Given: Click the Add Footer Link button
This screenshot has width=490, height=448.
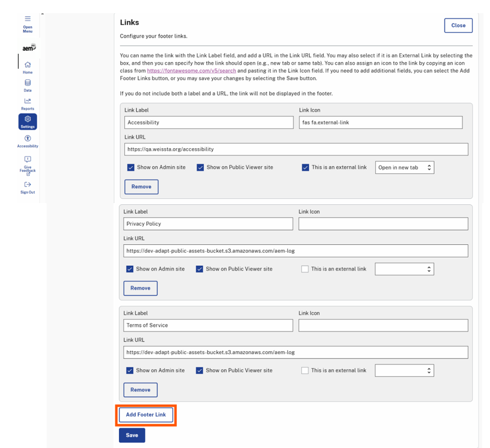Looking at the screenshot, I should (x=145, y=414).
